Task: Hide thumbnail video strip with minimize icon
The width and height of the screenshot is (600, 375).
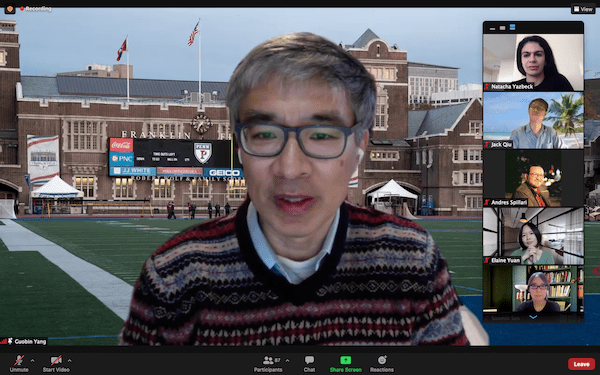Action: [x=492, y=28]
